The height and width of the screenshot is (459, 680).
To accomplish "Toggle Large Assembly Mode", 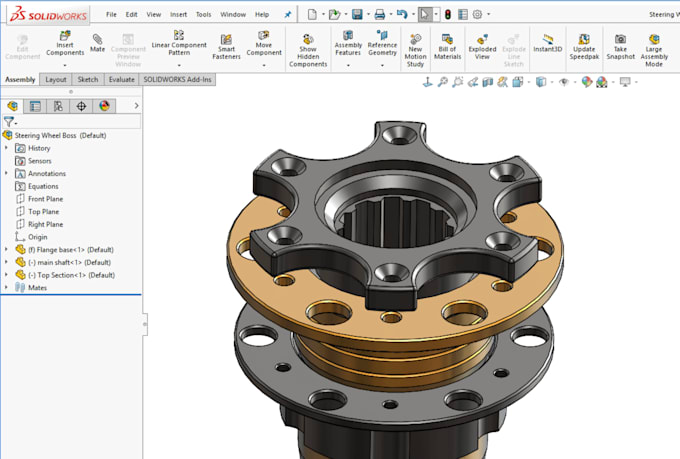I will coord(654,51).
